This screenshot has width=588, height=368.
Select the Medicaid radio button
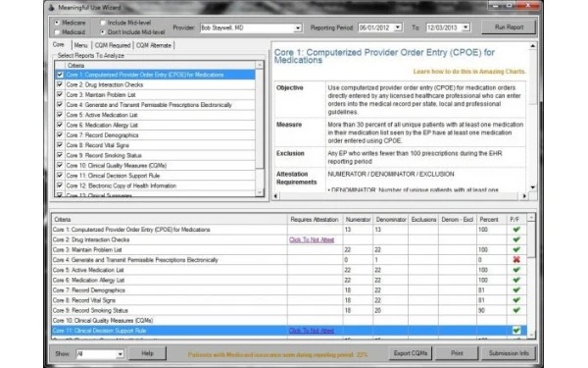tap(58, 32)
